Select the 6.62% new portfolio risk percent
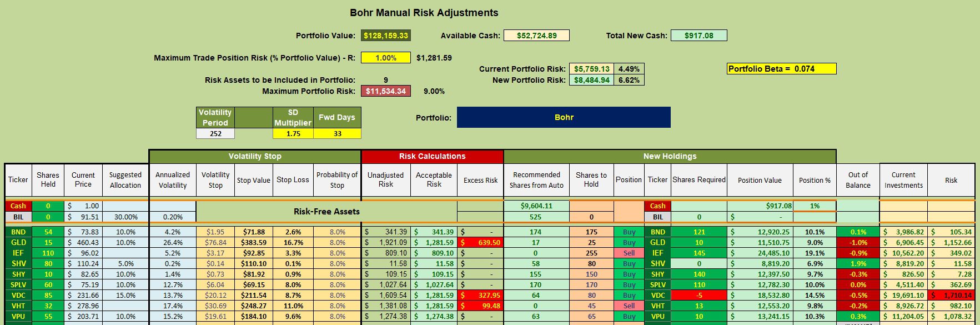This screenshot has height=325, width=980. 629,80
